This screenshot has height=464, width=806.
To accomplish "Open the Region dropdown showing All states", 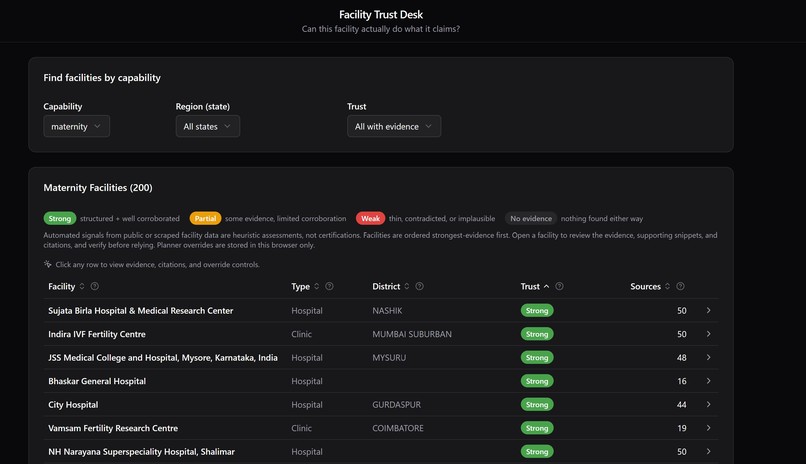I will pyautogui.click(x=208, y=126).
